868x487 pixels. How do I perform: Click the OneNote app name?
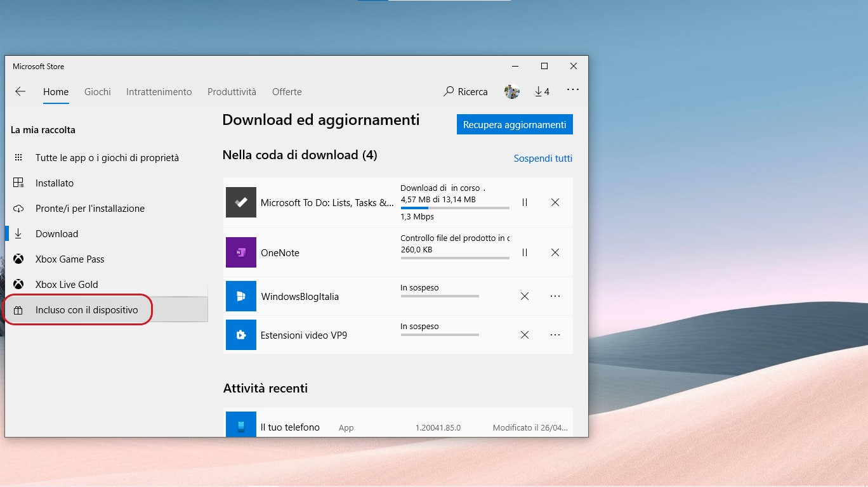280,252
